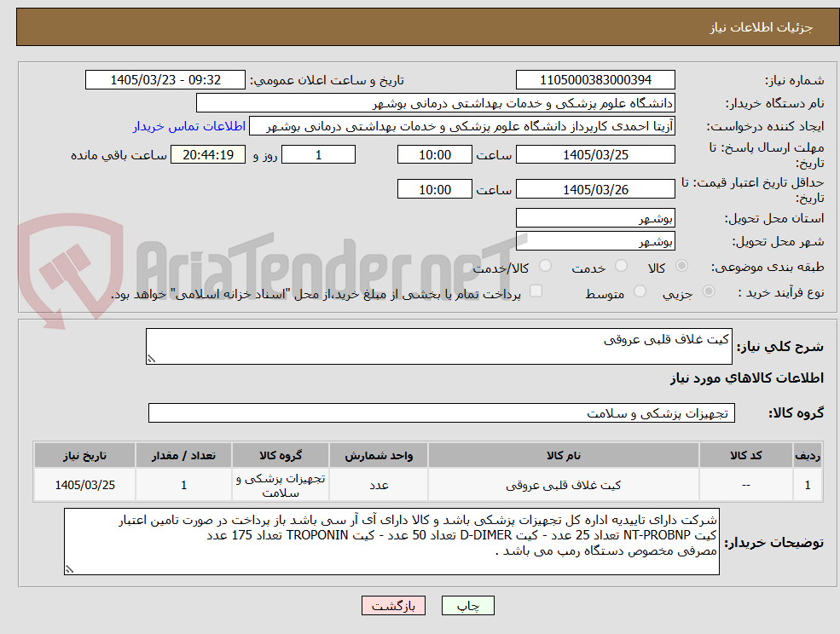Click the شرح کلی نیاز label

point(780,347)
